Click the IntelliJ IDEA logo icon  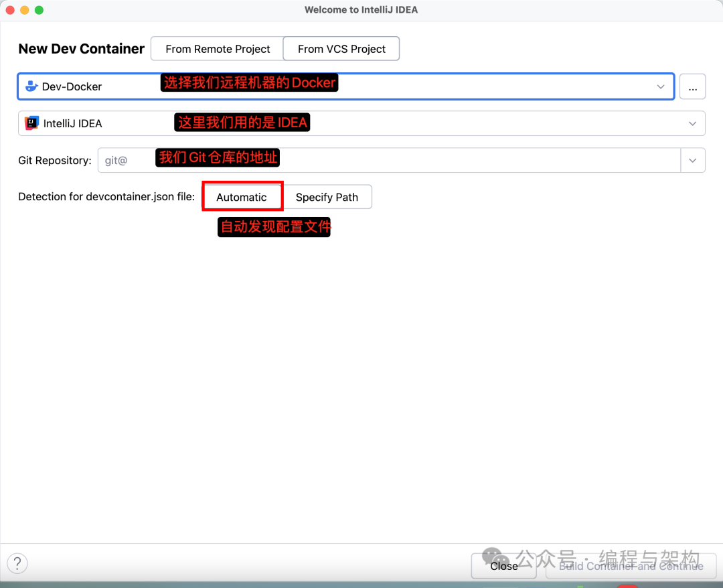(32, 123)
